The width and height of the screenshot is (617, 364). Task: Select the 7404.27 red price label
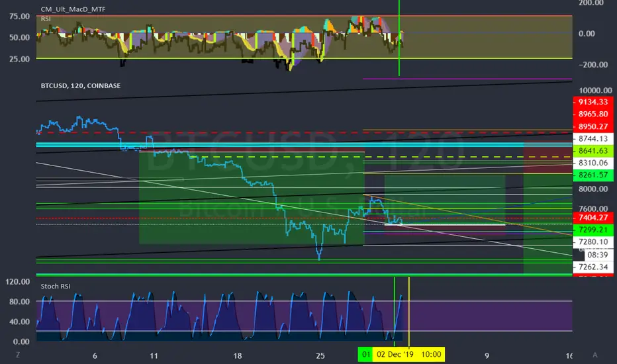593,218
